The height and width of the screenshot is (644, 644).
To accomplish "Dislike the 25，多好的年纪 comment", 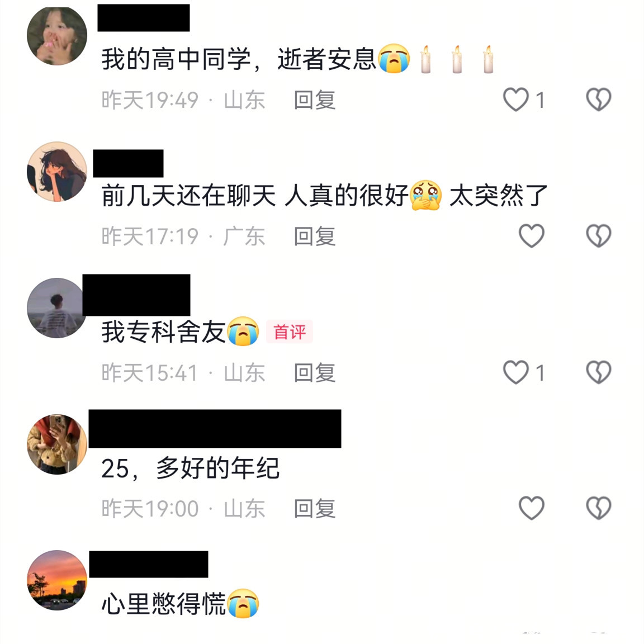I will [x=598, y=508].
